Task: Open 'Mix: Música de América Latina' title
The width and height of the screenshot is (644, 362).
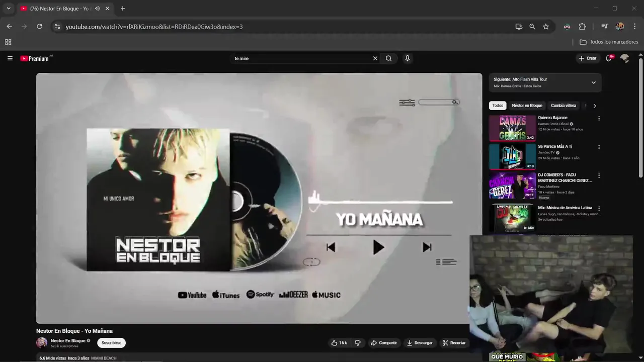Action: coord(565,208)
